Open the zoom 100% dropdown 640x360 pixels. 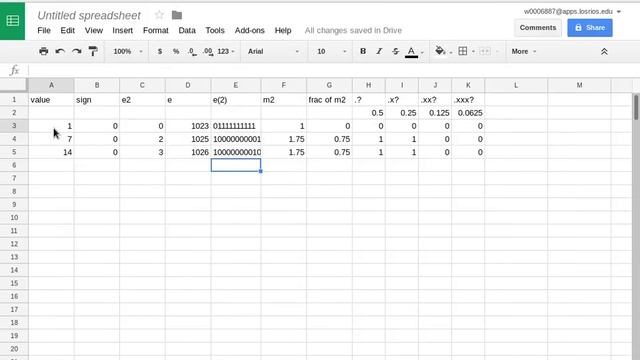pyautogui.click(x=128, y=51)
